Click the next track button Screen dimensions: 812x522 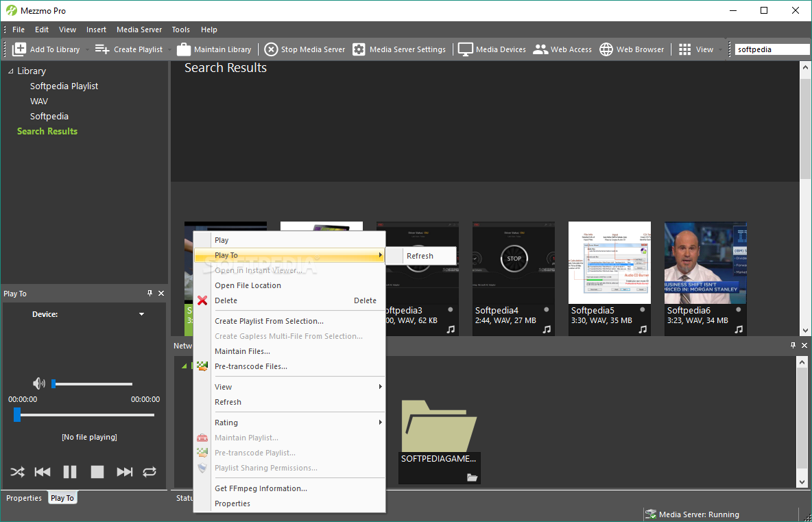125,472
